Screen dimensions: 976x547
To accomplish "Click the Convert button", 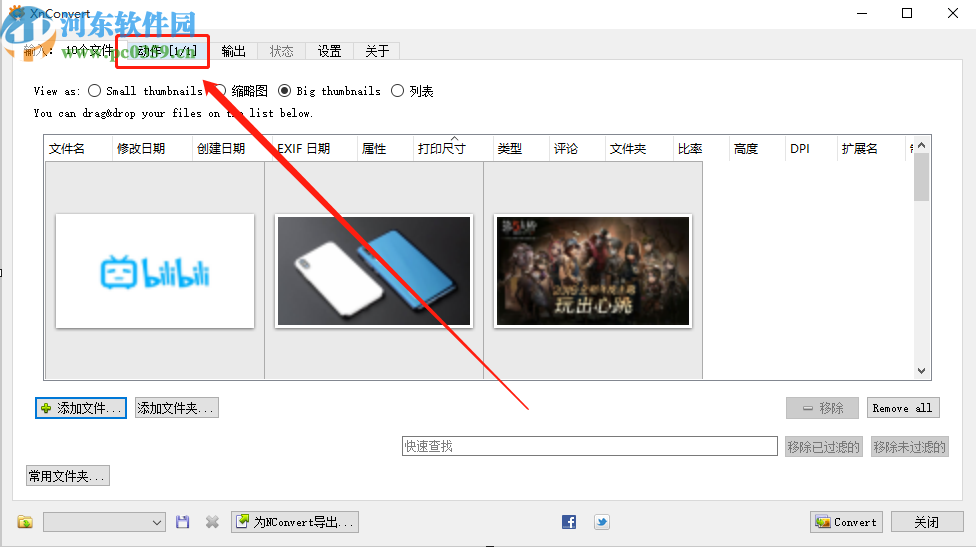I will coord(846,522).
